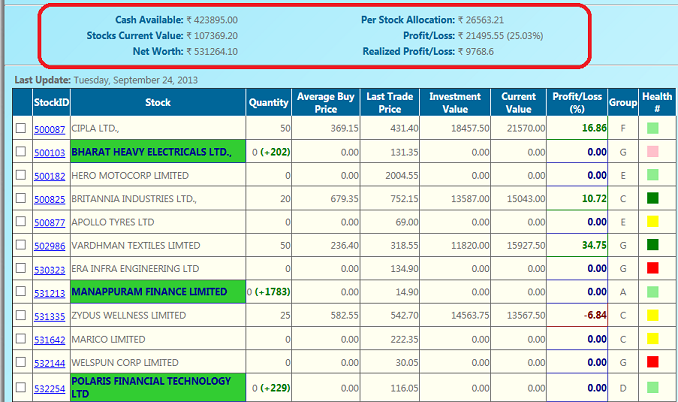The height and width of the screenshot is (402, 678).
Task: Click Welspun Corp red health swatch
Action: click(652, 362)
